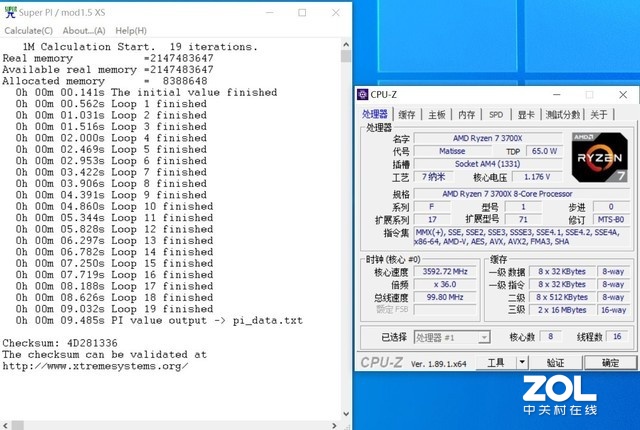Click the 8 x 512 KBytes L2 cache field
The height and width of the screenshot is (430, 640).
[562, 297]
